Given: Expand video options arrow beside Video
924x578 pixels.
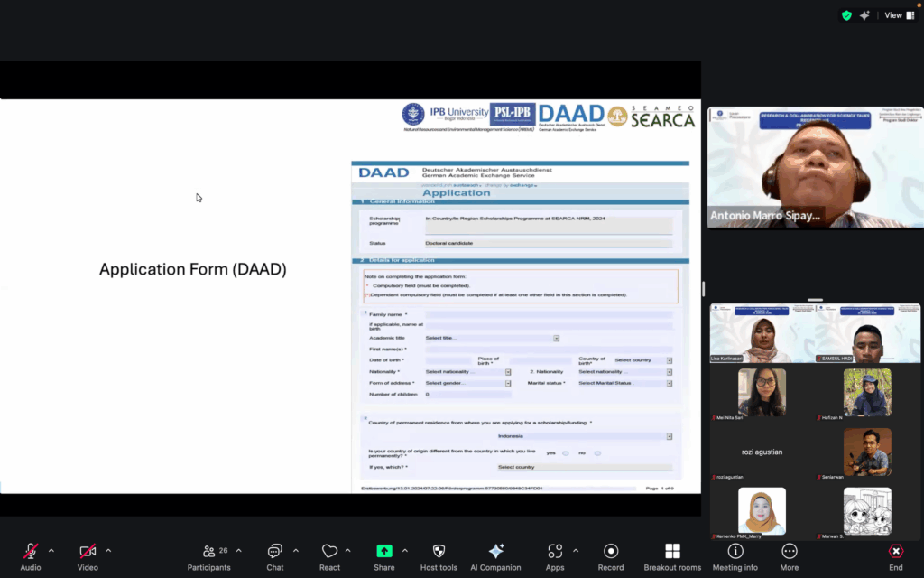Looking at the screenshot, I should click(x=108, y=550).
